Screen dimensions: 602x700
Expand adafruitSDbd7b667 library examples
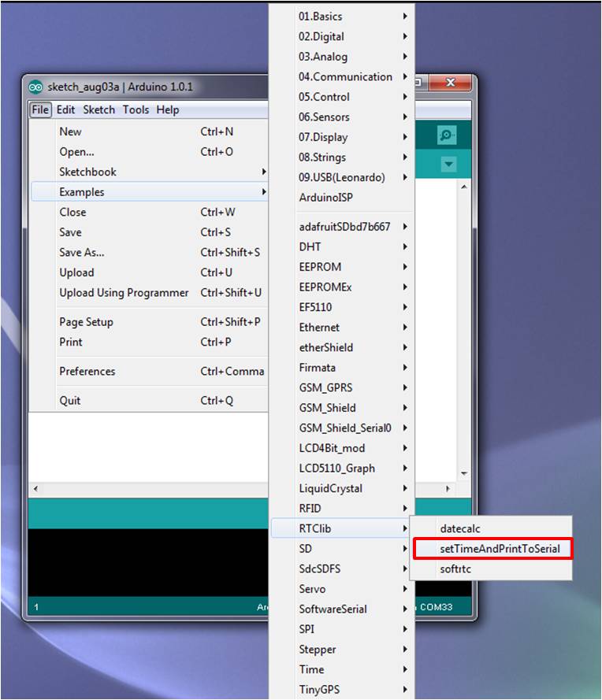[x=342, y=227]
